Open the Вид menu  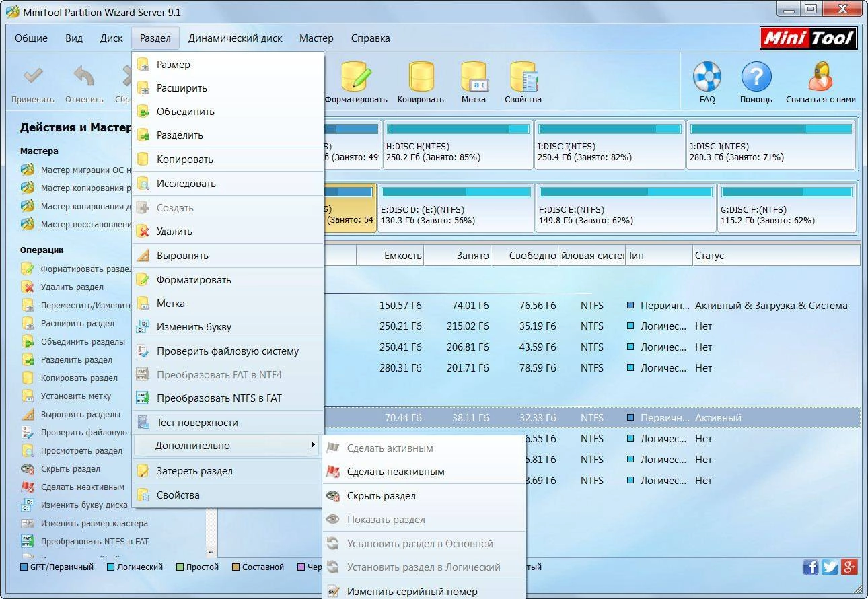[x=74, y=38]
